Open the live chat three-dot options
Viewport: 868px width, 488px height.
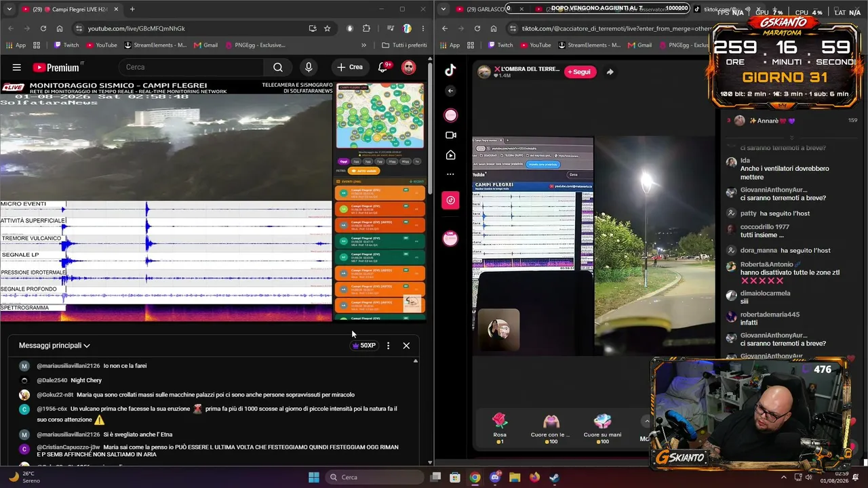tap(388, 346)
